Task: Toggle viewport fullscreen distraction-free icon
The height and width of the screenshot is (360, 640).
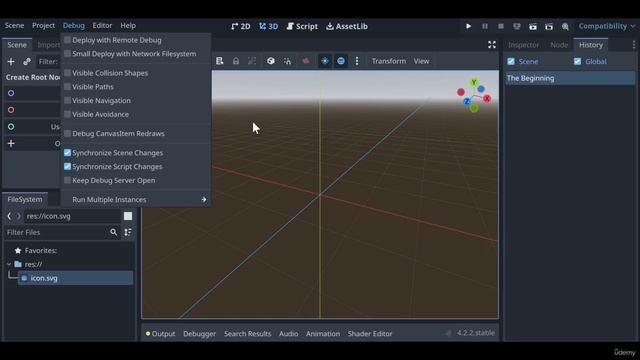Action: coord(492,45)
